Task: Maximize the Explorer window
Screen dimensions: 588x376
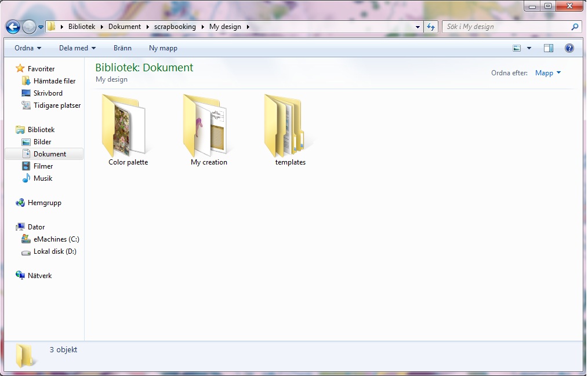Action: pyautogui.click(x=548, y=6)
